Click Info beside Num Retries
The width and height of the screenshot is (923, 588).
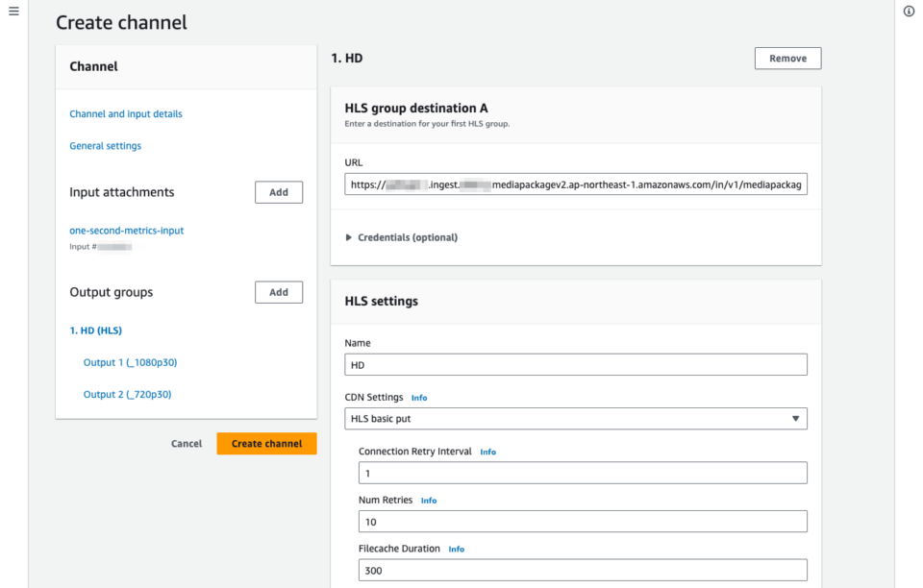coord(429,500)
